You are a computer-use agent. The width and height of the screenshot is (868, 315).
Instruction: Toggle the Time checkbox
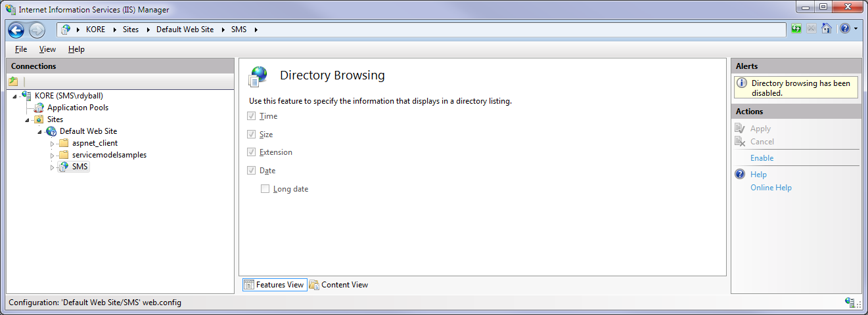[251, 116]
